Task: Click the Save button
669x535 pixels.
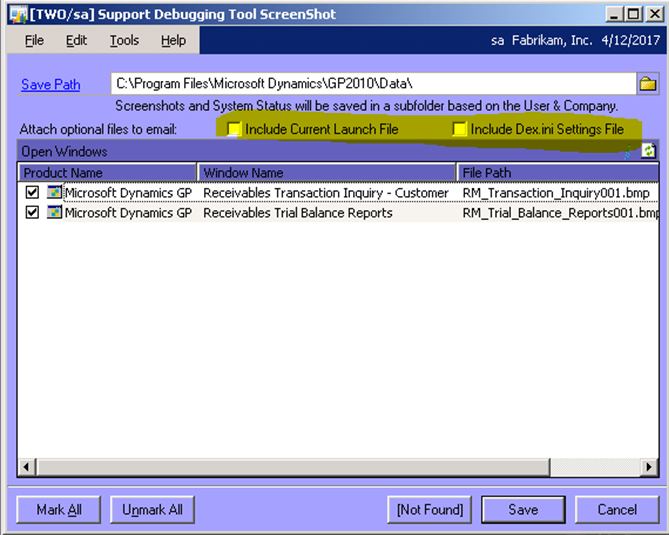Action: click(524, 509)
